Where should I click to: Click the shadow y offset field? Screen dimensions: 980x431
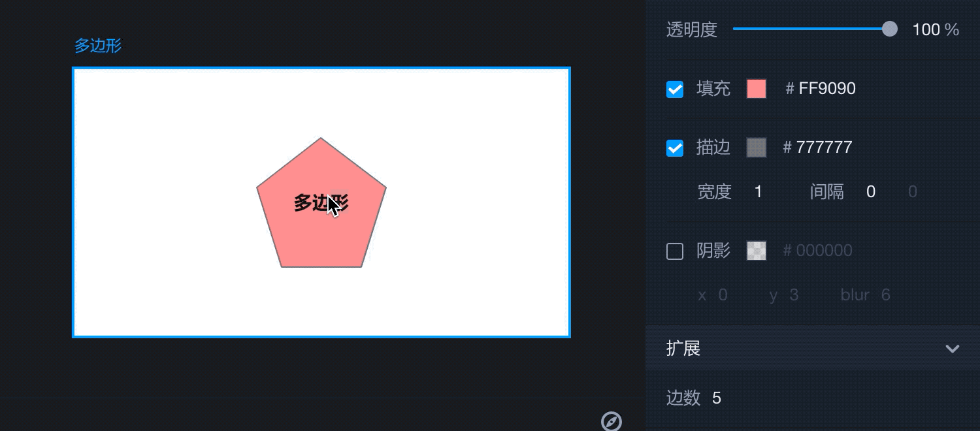[794, 295]
